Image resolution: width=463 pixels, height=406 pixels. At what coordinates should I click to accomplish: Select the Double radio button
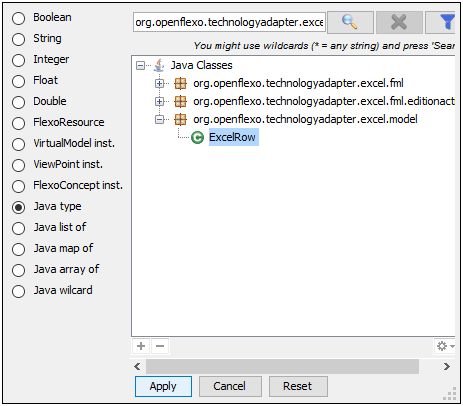tap(18, 102)
